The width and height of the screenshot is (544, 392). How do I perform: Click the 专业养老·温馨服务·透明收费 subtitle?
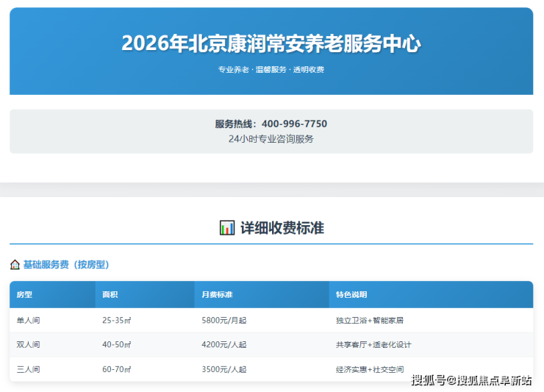[x=271, y=70]
